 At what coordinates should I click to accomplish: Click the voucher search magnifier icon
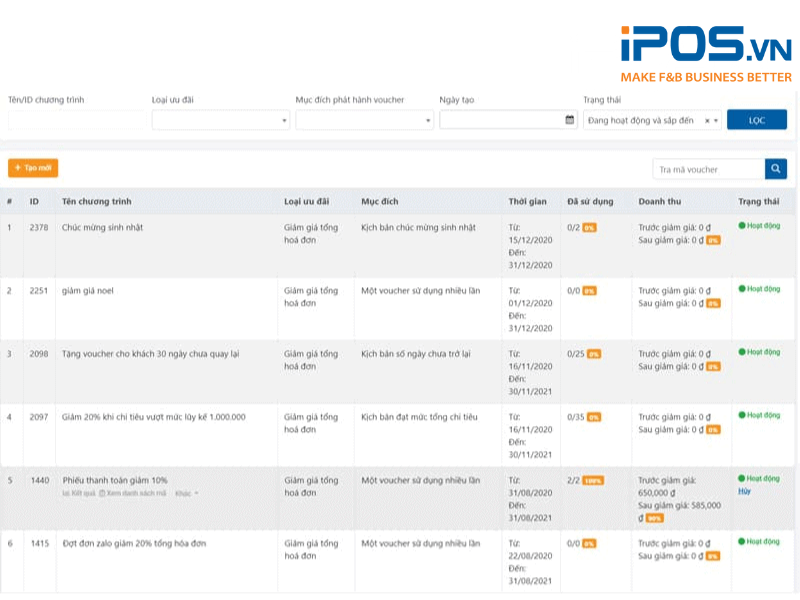[775, 169]
